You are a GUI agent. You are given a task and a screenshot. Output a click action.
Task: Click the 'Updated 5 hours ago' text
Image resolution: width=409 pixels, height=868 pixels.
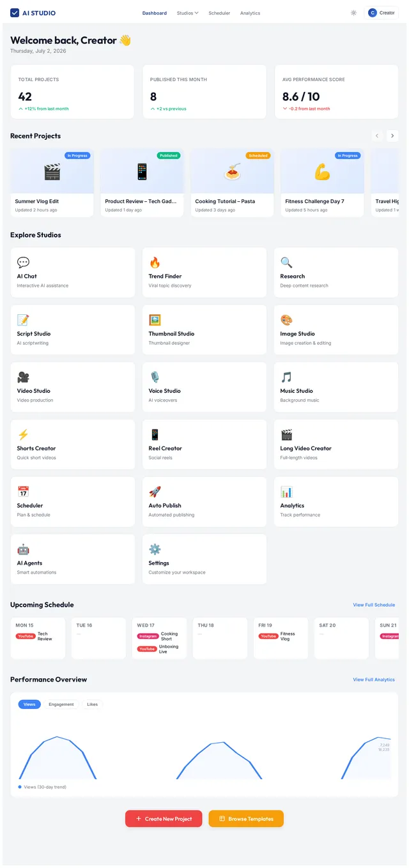307,210
